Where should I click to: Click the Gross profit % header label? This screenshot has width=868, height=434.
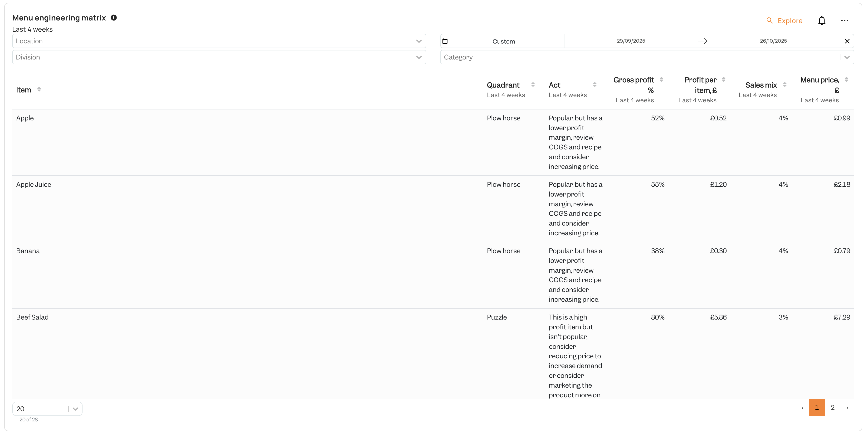click(x=634, y=85)
